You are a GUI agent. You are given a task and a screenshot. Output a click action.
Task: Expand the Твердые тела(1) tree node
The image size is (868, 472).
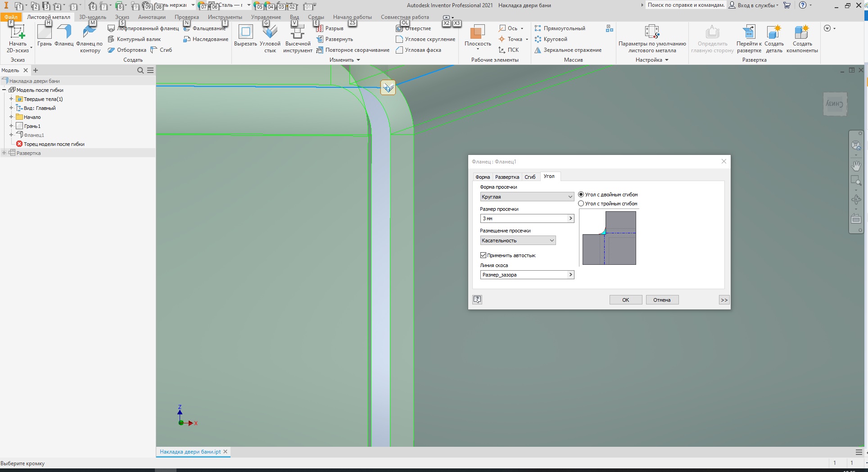click(11, 99)
